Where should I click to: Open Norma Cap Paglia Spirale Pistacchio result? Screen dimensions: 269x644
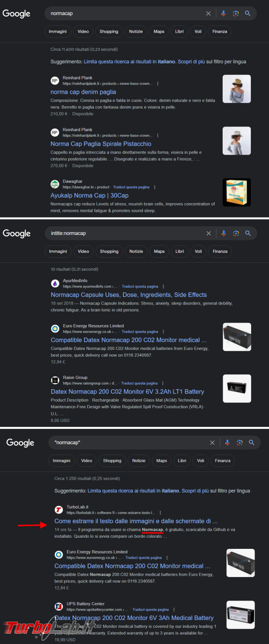click(101, 144)
